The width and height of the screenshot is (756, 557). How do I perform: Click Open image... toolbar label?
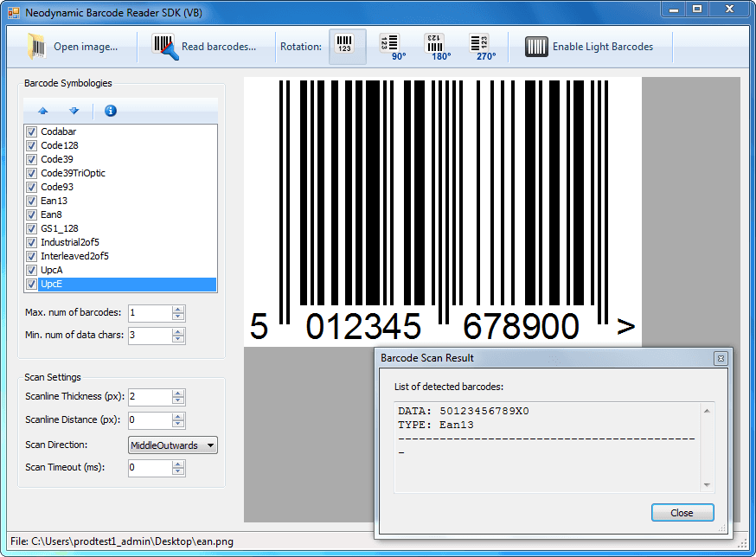86,47
